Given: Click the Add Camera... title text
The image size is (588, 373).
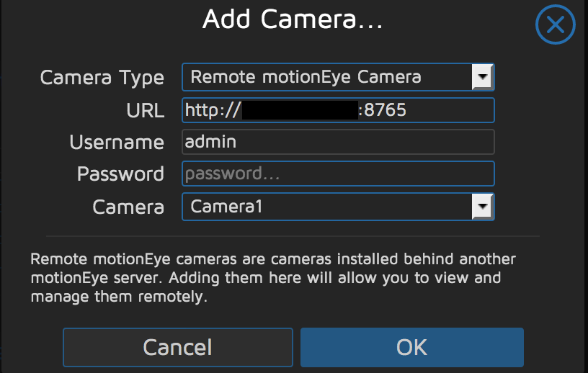Looking at the screenshot, I should 293,19.
